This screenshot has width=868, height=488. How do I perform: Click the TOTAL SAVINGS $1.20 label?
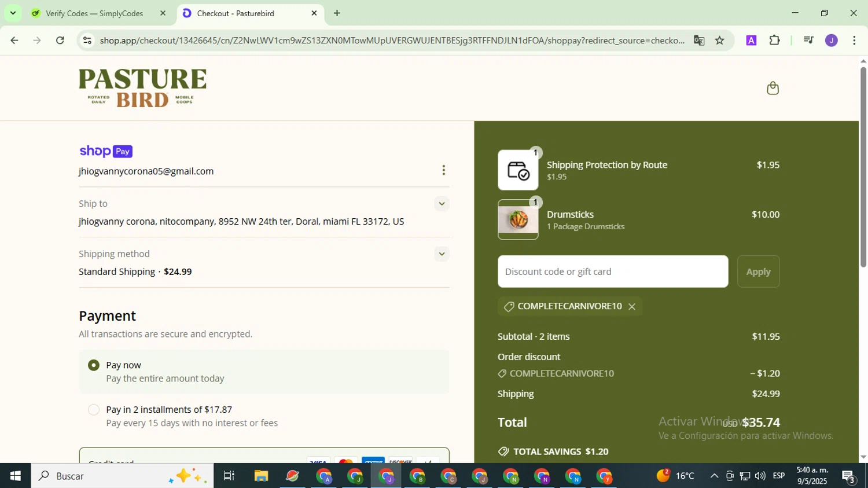pyautogui.click(x=553, y=452)
